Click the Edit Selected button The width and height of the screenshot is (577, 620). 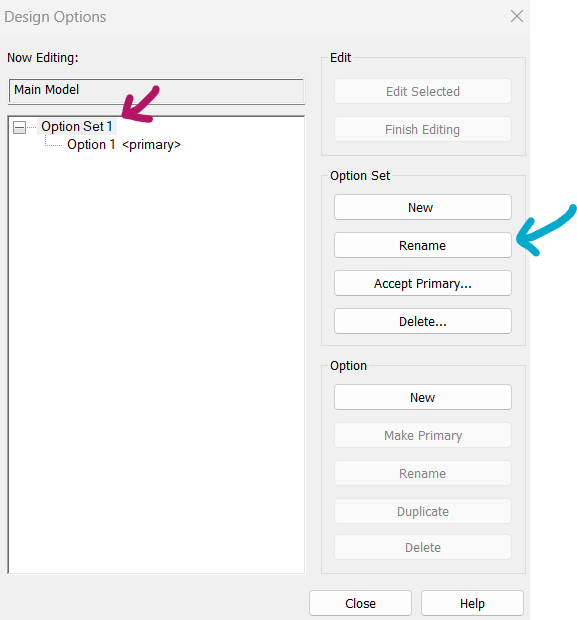423,91
